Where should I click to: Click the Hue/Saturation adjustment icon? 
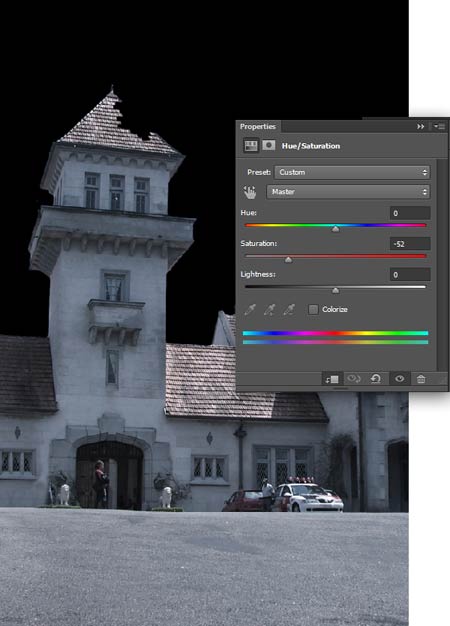tap(251, 145)
